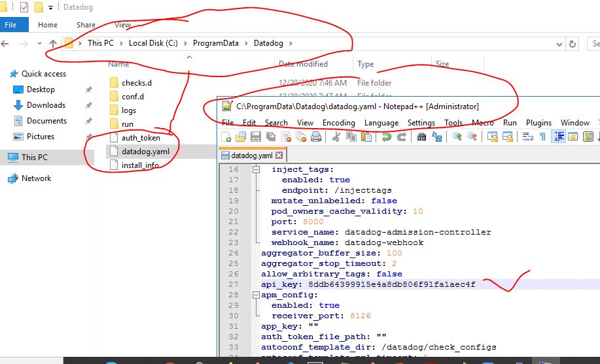Screen dimensions: 600x364
Task: Switch to the View tab in Explorer ribbon
Action: click(x=123, y=25)
